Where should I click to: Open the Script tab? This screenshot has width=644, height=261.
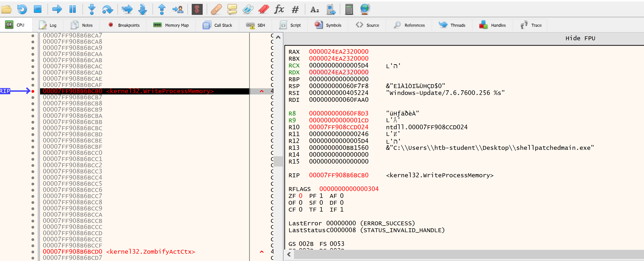[x=290, y=25]
